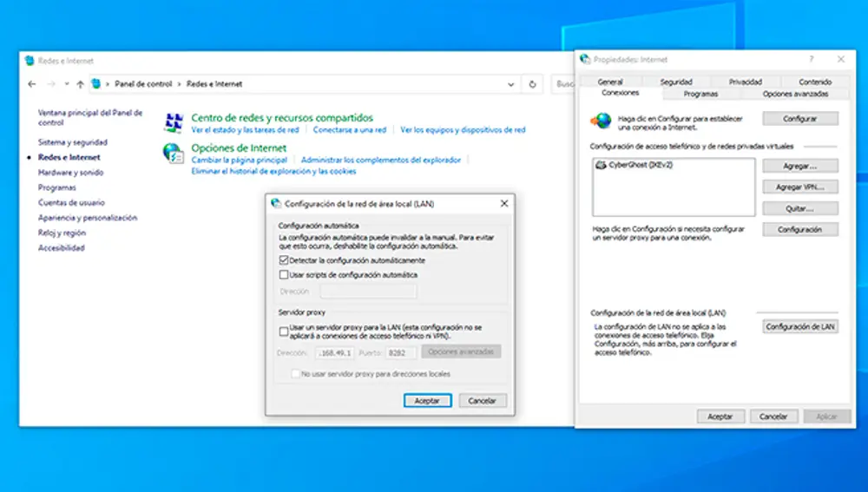The image size is (868, 492).
Task: Close the LAN configuration dialog
Action: point(503,204)
